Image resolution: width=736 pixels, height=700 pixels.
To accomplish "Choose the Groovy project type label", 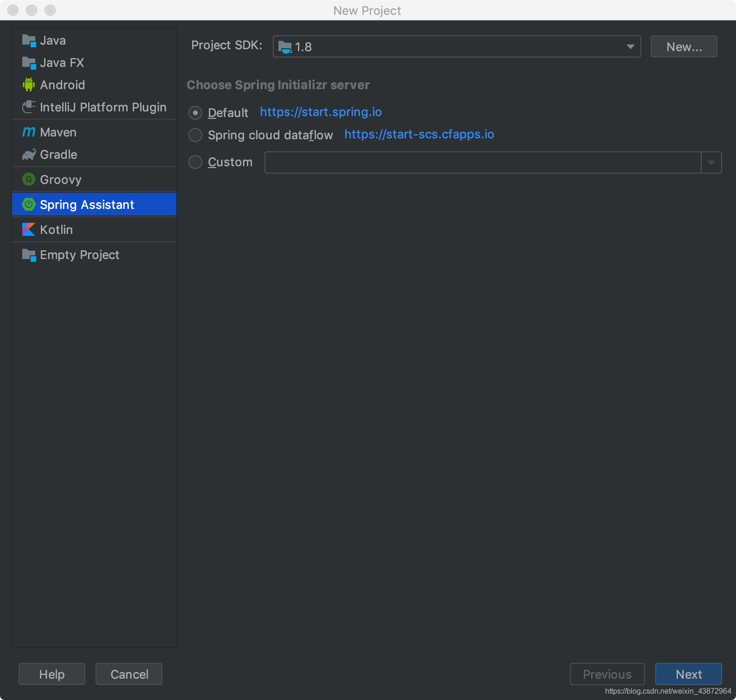I will click(x=61, y=180).
